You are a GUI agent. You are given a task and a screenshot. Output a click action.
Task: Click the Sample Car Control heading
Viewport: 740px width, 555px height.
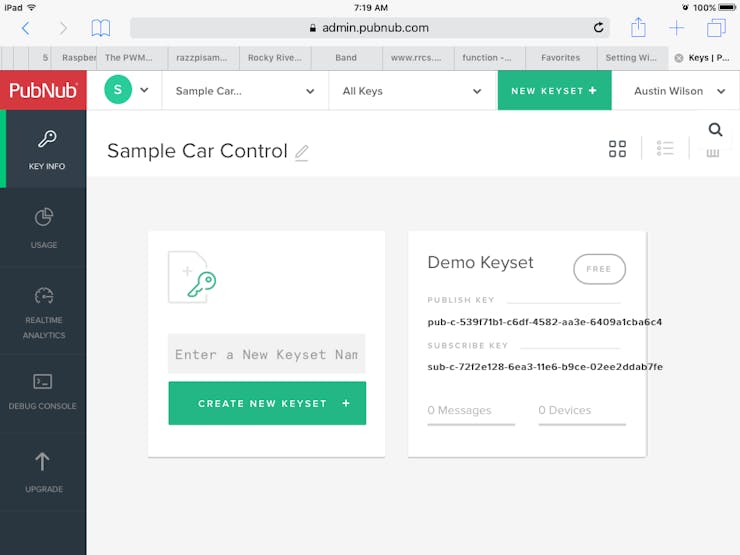point(197,151)
